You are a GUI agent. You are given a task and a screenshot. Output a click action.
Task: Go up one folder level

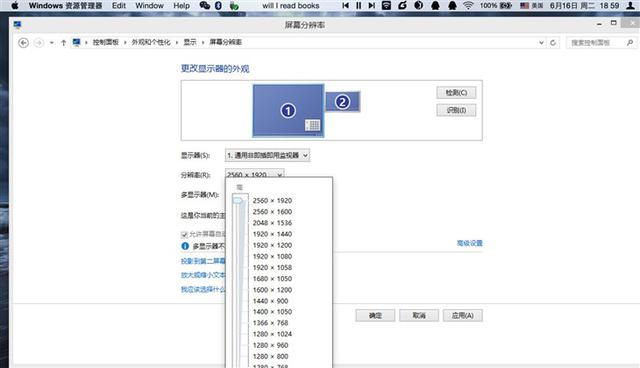click(63, 42)
